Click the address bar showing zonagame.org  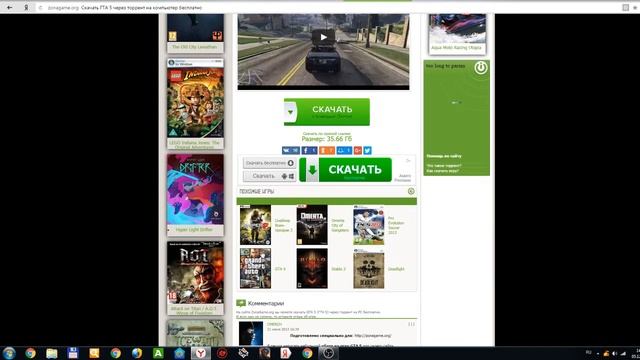327,7
